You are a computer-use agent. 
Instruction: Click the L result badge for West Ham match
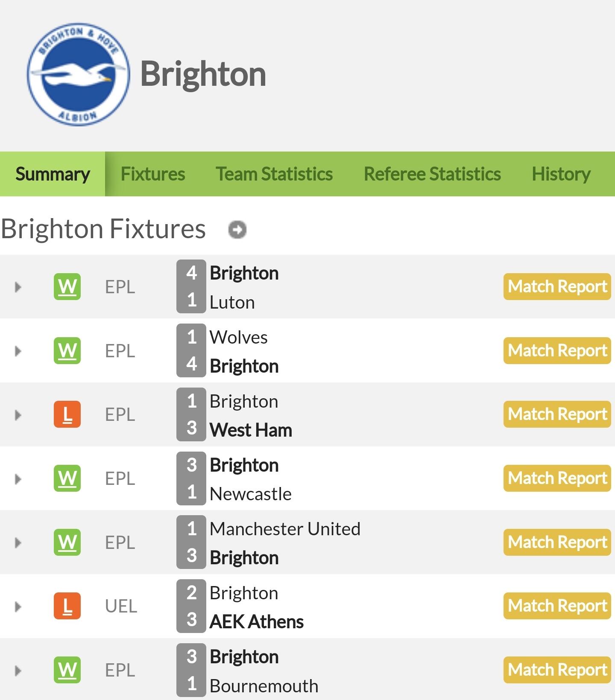pos(67,414)
